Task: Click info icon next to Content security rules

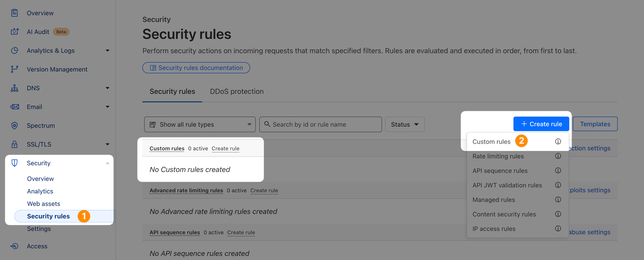Action: coord(558,214)
